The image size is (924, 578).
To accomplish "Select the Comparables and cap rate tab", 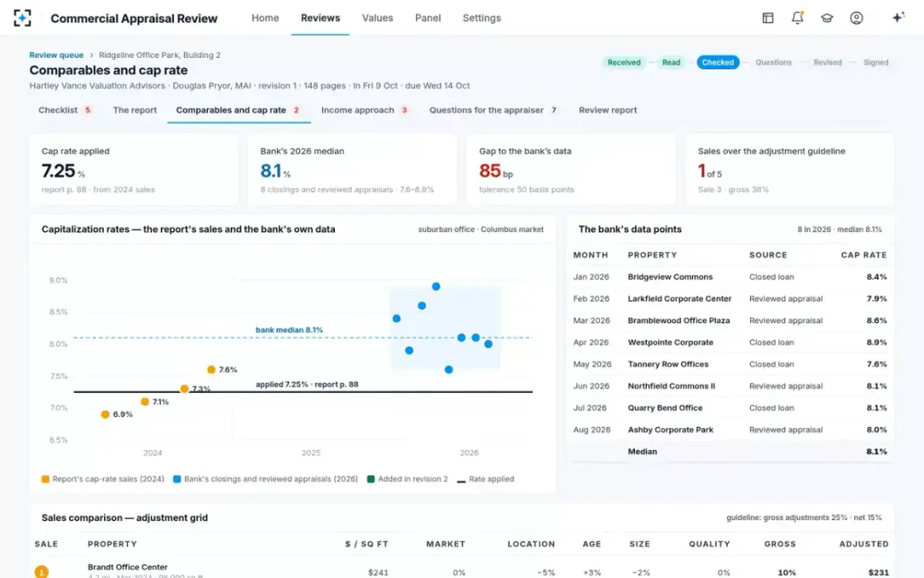I will [239, 110].
